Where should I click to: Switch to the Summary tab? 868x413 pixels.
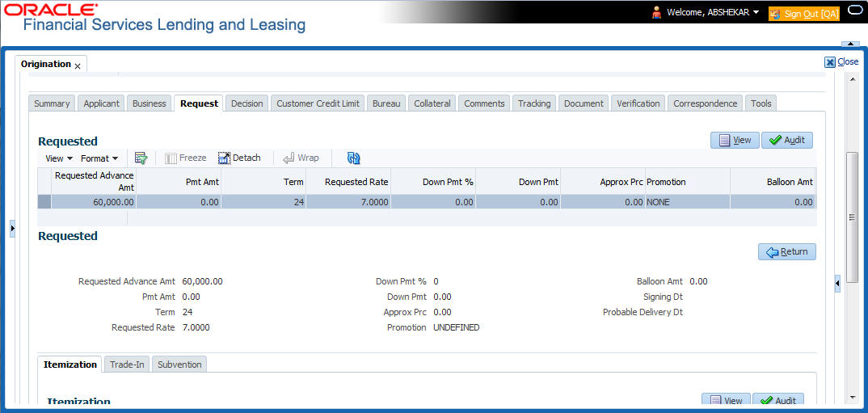(x=52, y=103)
